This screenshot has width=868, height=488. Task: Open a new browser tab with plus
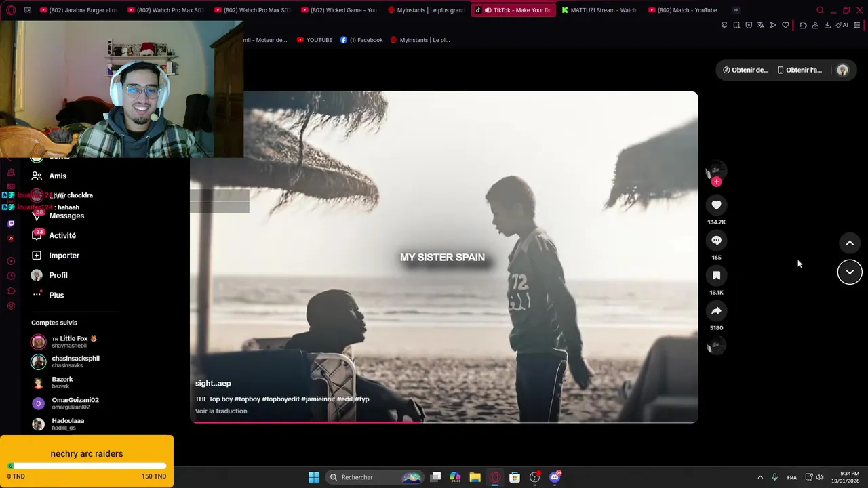coord(736,10)
